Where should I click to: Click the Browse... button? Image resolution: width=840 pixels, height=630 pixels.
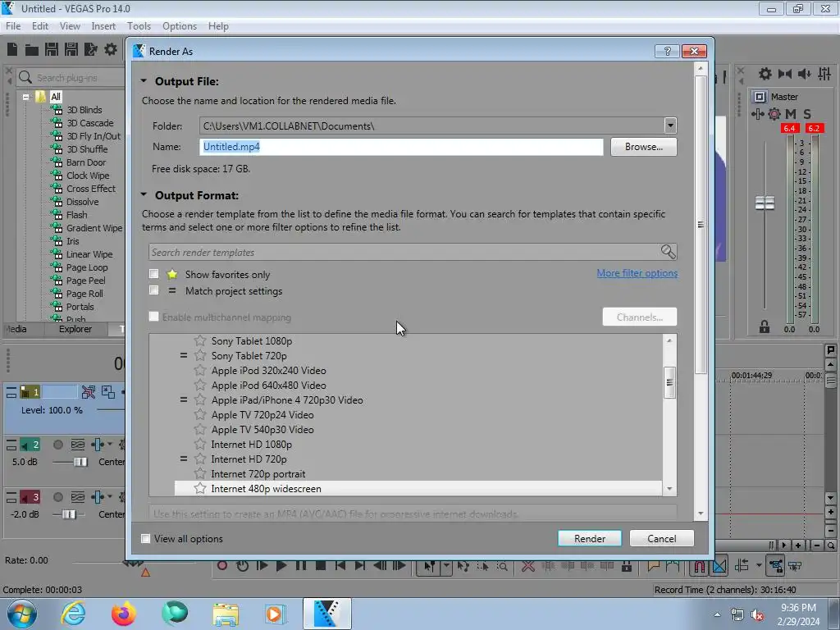643,147
